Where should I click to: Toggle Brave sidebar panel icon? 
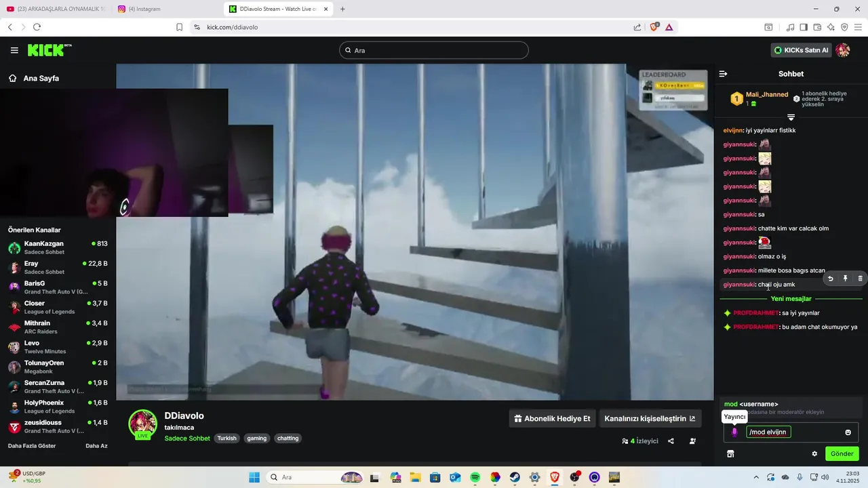tap(804, 27)
